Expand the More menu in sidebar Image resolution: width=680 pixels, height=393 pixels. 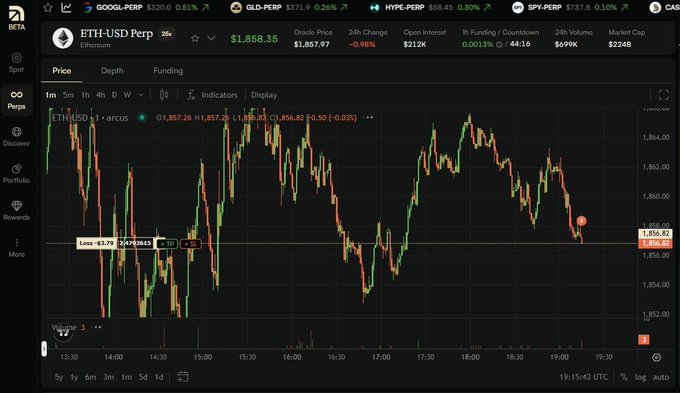(16, 248)
